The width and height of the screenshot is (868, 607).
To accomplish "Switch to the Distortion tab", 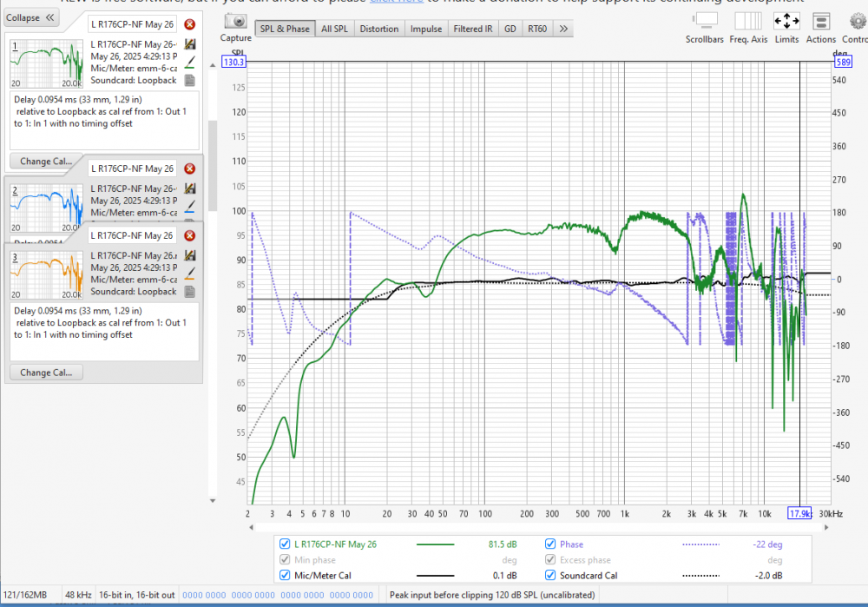I will pos(378,29).
